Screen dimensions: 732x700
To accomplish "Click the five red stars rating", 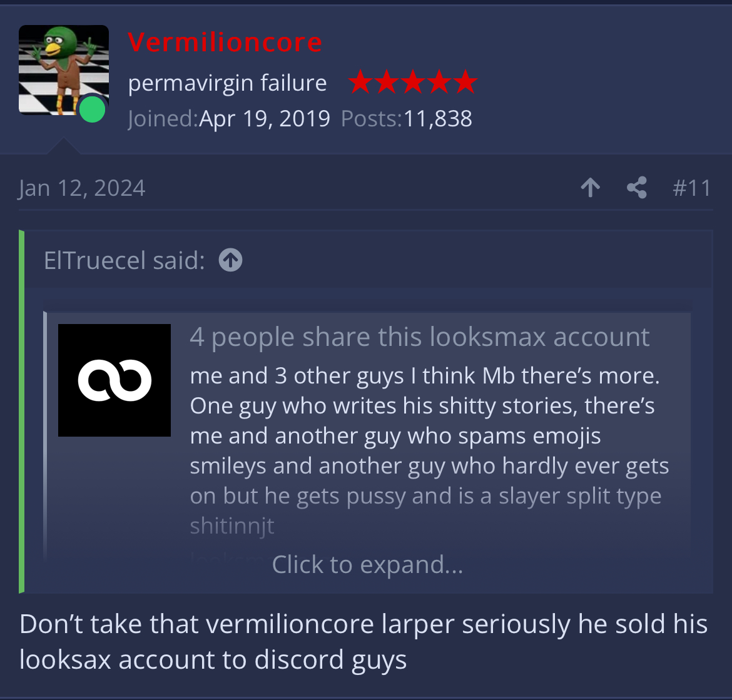I will [x=413, y=82].
